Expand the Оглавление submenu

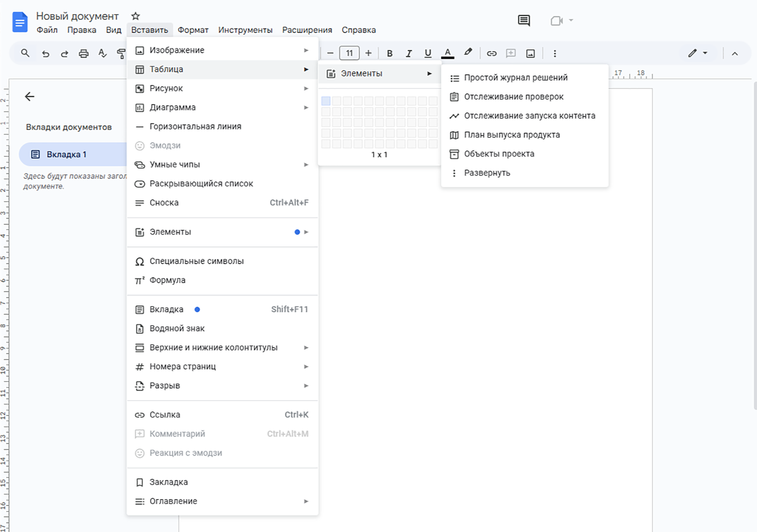tap(222, 501)
